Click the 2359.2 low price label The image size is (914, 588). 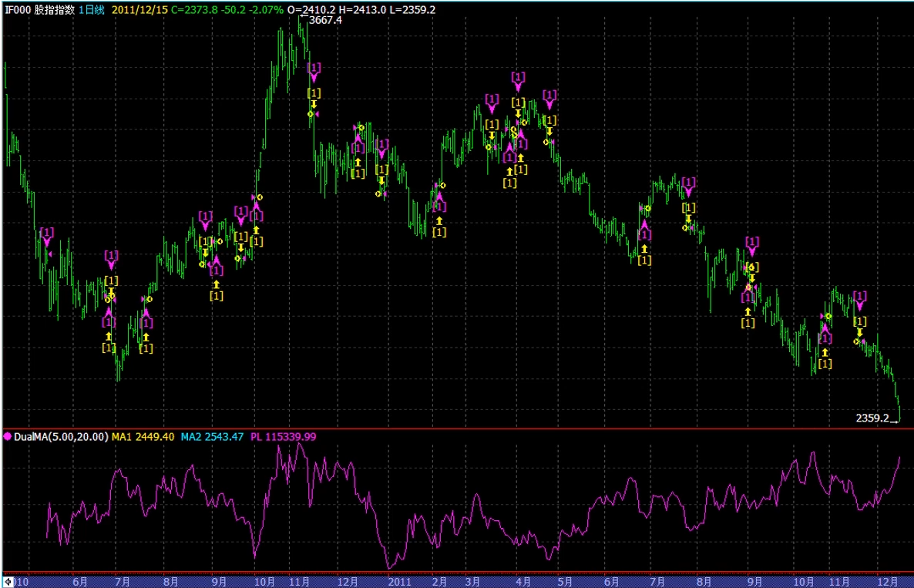pos(872,418)
